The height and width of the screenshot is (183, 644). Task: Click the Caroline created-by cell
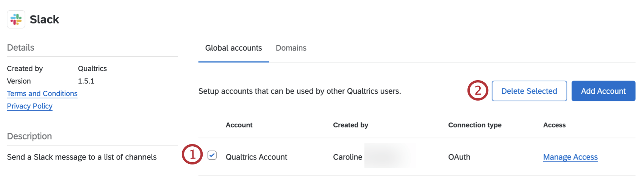tap(347, 157)
